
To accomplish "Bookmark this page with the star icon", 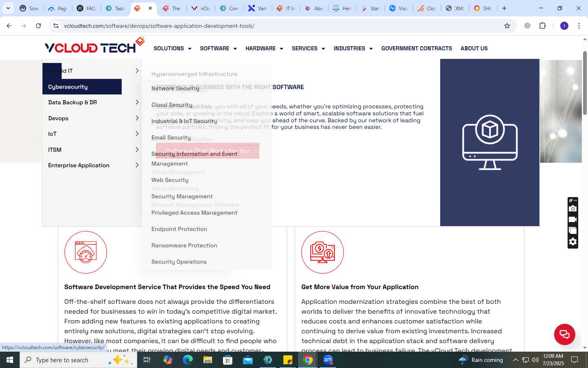I will 507,26.
